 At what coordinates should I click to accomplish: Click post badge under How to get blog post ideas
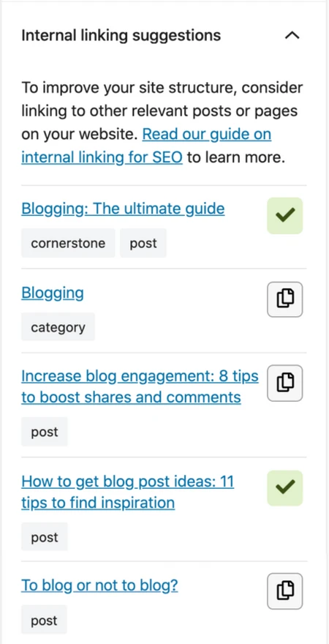(45, 537)
